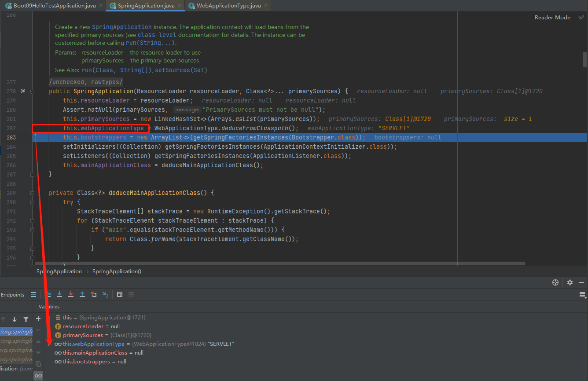Follow the 'class-level' documentation link
This screenshot has width=588, height=381.
(x=157, y=35)
